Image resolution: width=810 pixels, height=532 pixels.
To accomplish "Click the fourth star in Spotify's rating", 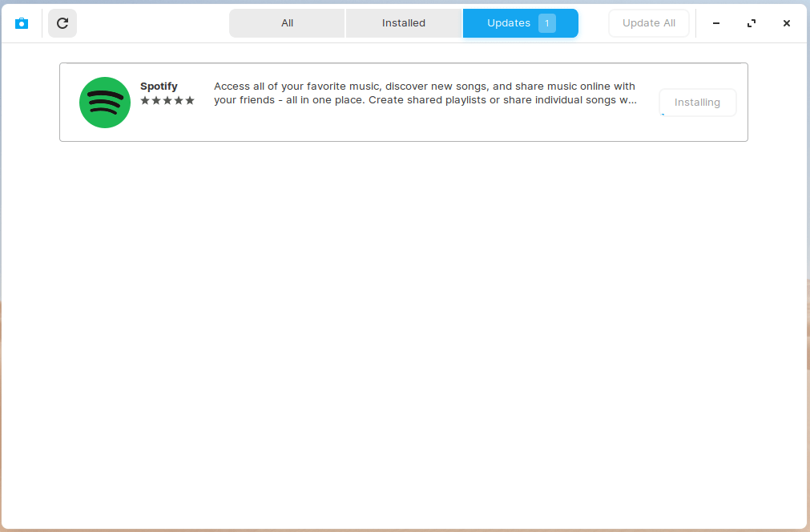I will (179, 100).
